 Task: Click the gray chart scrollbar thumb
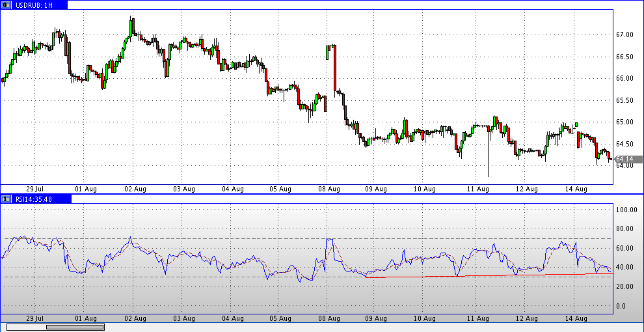point(75,327)
